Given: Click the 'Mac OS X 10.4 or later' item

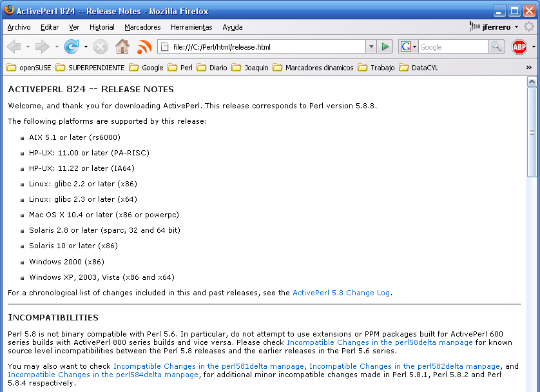Looking at the screenshot, I should tap(104, 215).
